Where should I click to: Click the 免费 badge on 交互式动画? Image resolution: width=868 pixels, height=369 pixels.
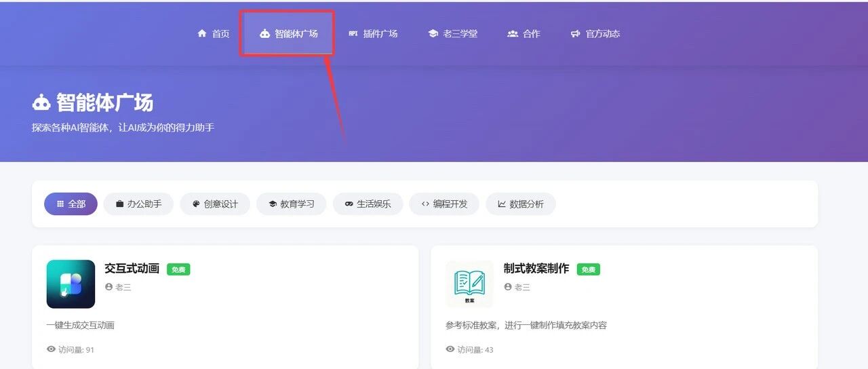click(178, 269)
